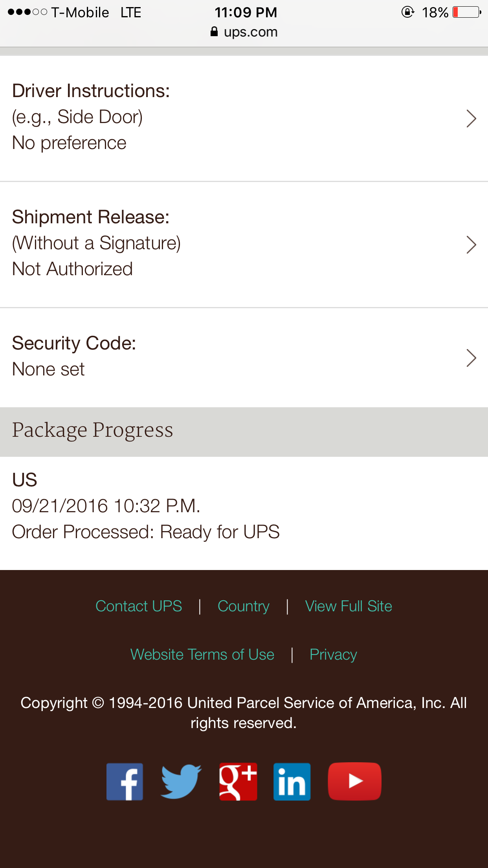This screenshot has height=868, width=488.
Task: Expand Security Code chevron
Action: pyautogui.click(x=471, y=358)
